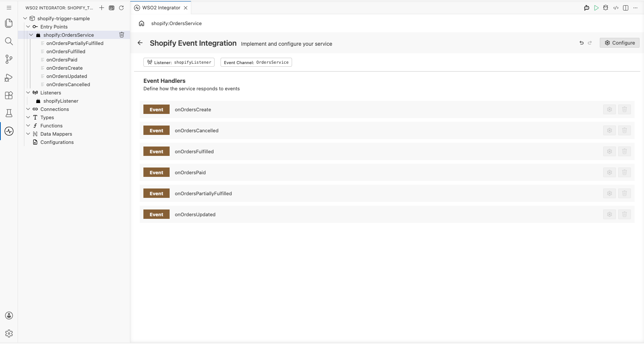This screenshot has height=344, width=644.
Task: Open more actions ellipsis menu
Action: pos(635,7)
